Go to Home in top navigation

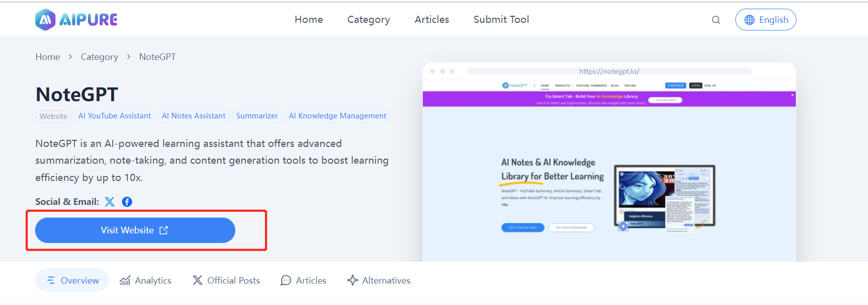pos(308,19)
